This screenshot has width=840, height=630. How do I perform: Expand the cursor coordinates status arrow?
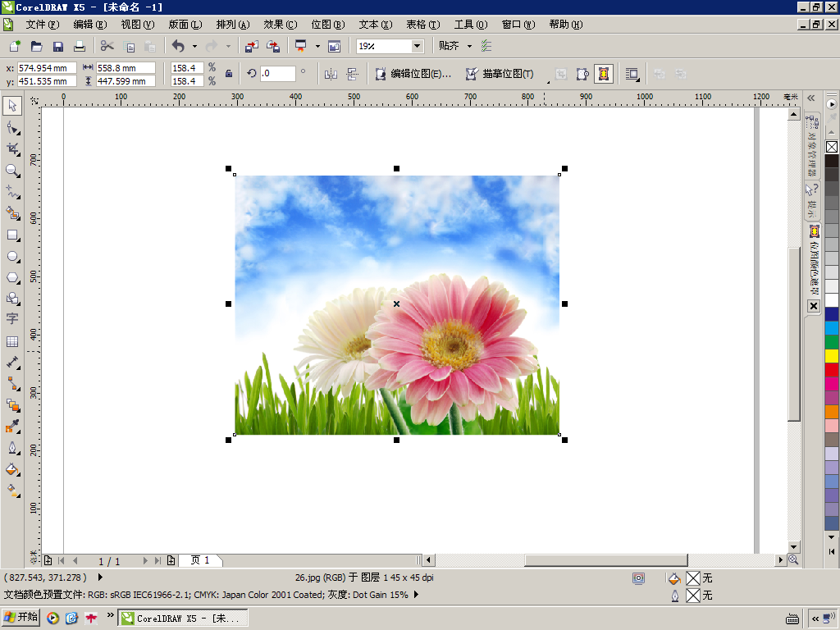tap(100, 577)
